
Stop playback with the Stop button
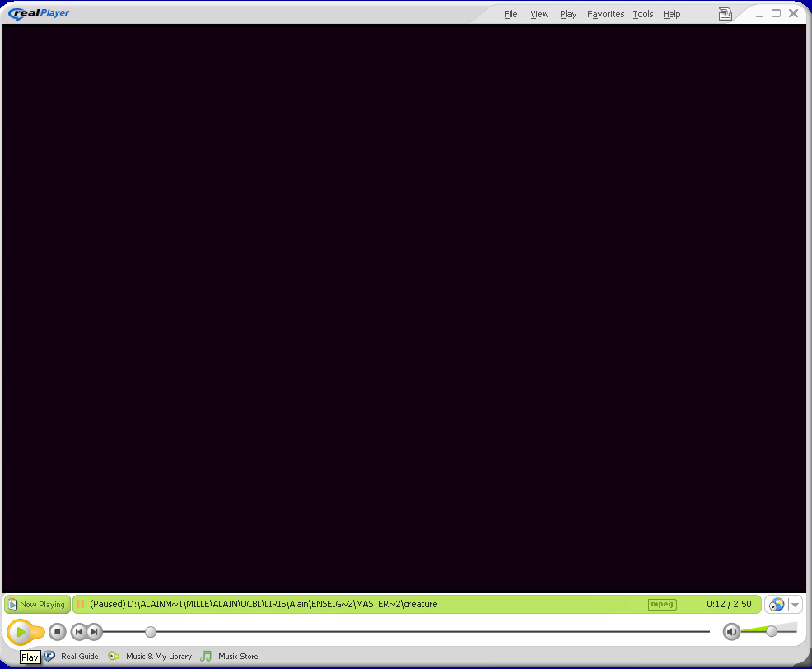[x=58, y=632]
